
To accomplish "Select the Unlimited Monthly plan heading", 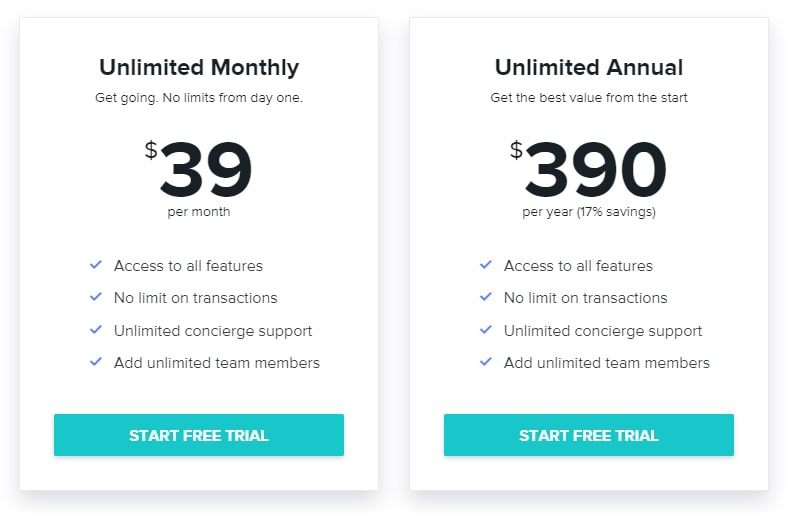I will pos(199,68).
